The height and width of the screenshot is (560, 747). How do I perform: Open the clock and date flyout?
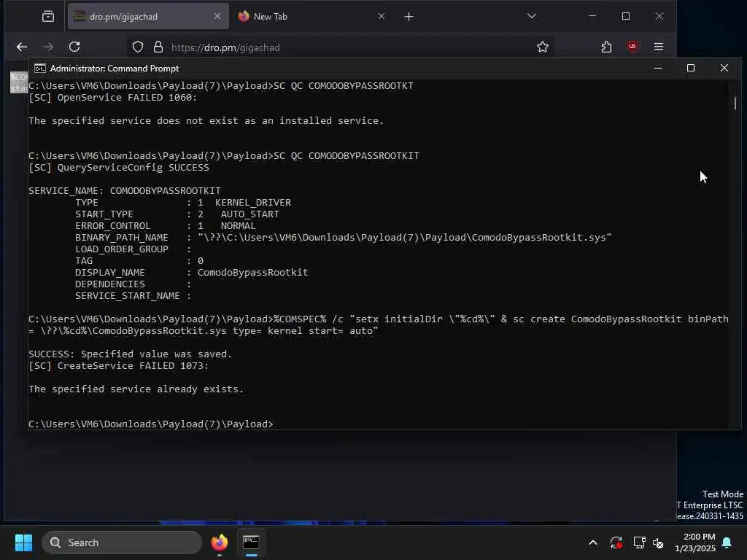point(695,542)
